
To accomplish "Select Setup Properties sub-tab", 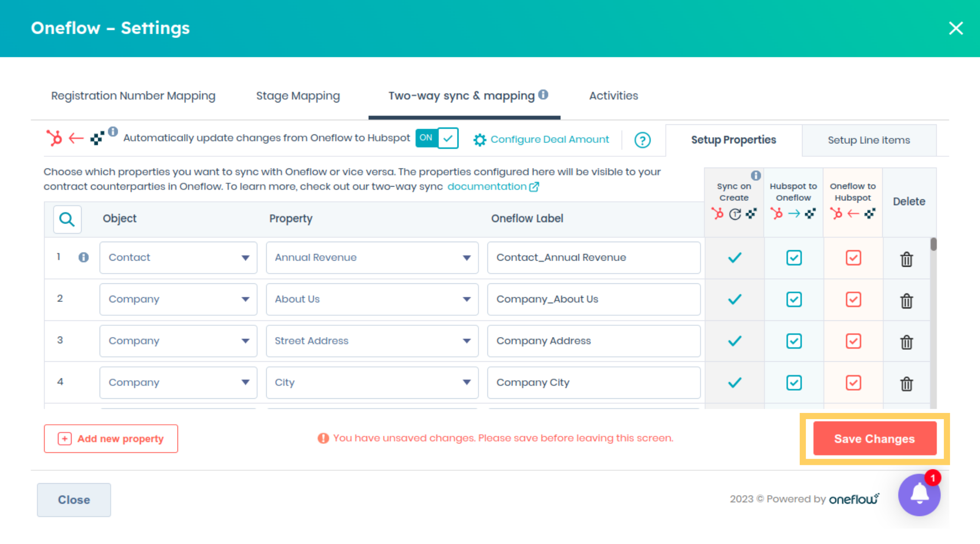I will [x=734, y=140].
